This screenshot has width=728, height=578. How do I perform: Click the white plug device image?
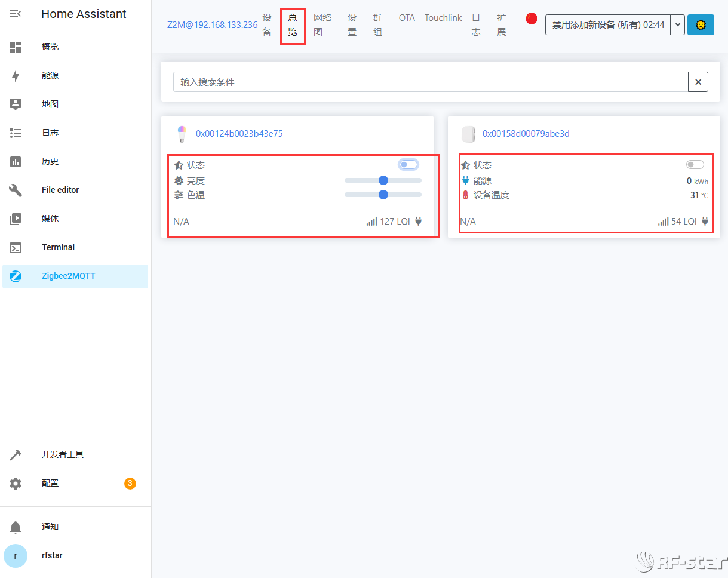[x=468, y=134]
